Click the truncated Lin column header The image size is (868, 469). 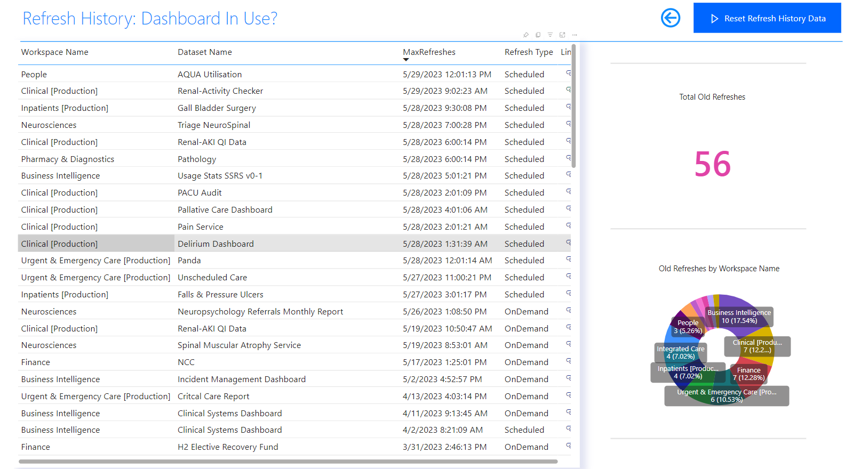pyautogui.click(x=566, y=52)
